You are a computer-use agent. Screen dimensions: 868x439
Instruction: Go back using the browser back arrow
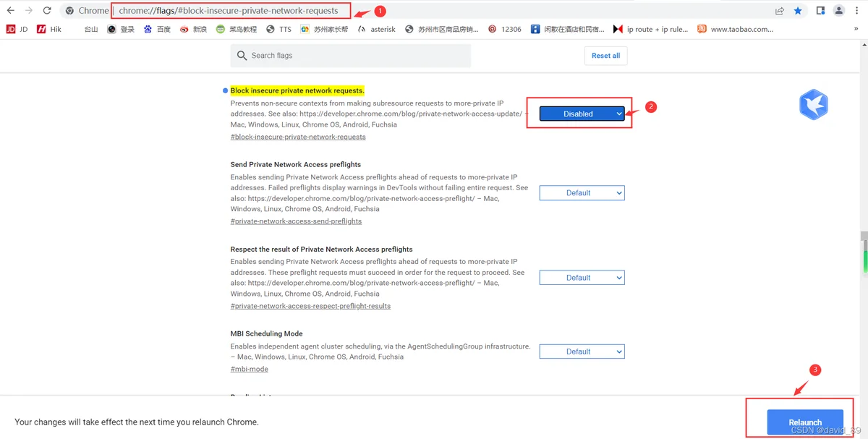pyautogui.click(x=10, y=11)
